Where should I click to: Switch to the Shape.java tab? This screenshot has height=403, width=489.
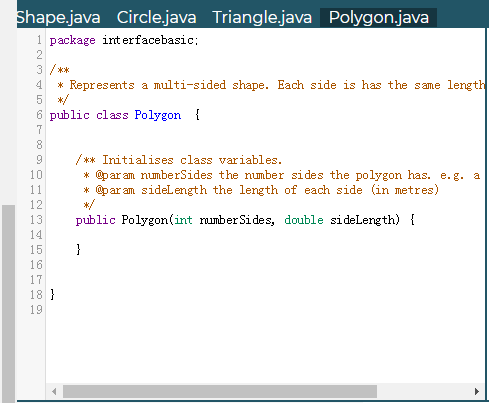tap(59, 18)
